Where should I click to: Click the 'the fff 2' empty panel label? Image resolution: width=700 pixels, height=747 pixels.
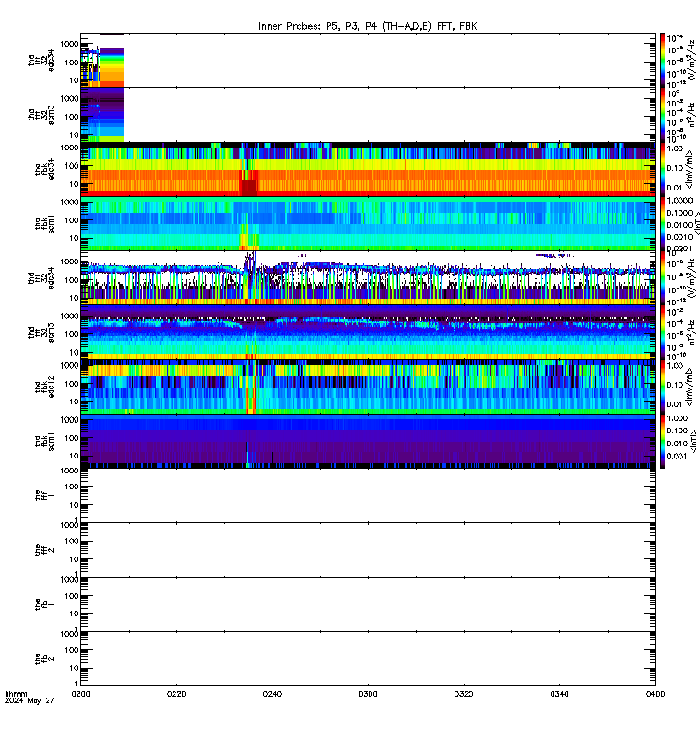point(44,550)
